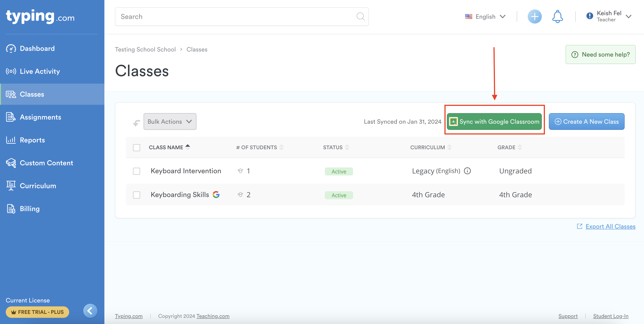Expand the English language selector
This screenshot has height=324, width=644.
[485, 17]
